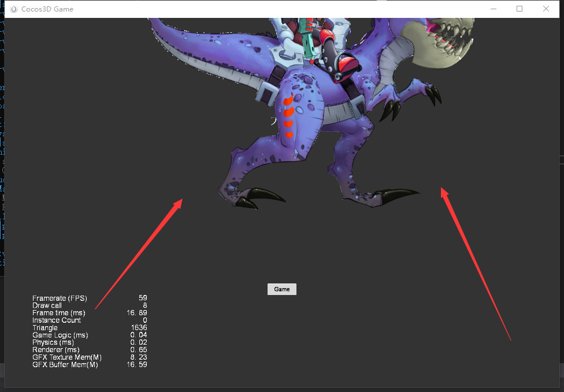Click the 'Framerate (FPS)' stats label

click(x=60, y=298)
